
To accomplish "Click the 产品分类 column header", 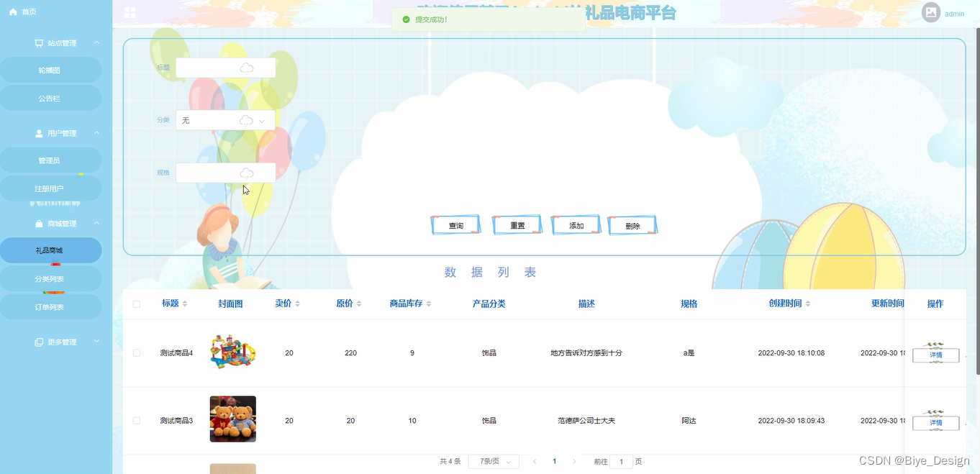I will [x=489, y=304].
